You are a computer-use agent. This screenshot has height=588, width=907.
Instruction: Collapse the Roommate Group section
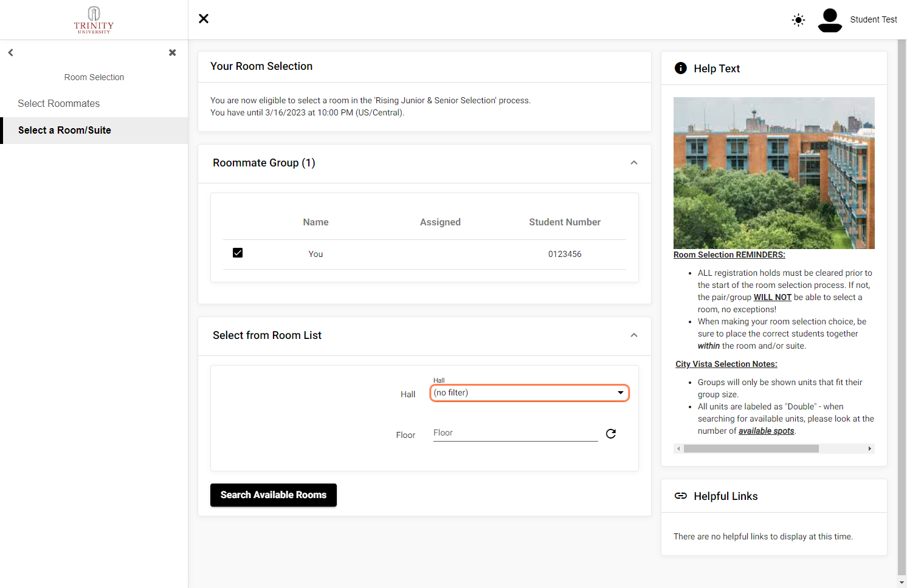[x=634, y=163]
